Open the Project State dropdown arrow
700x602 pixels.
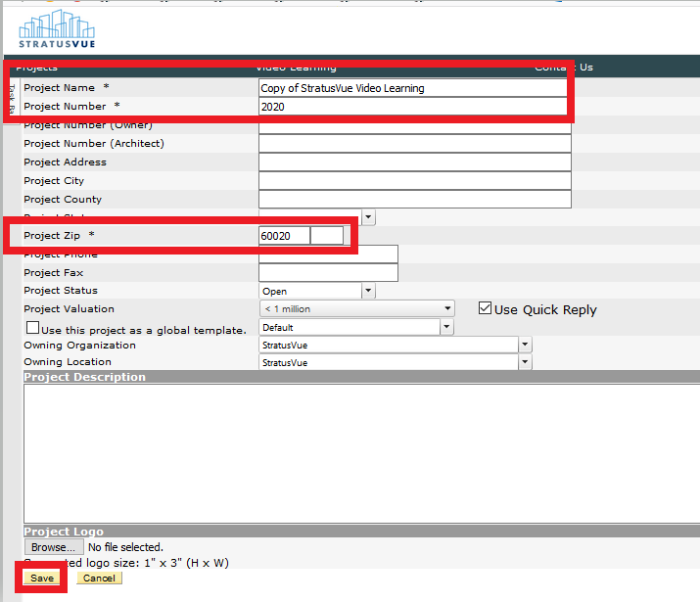click(368, 217)
